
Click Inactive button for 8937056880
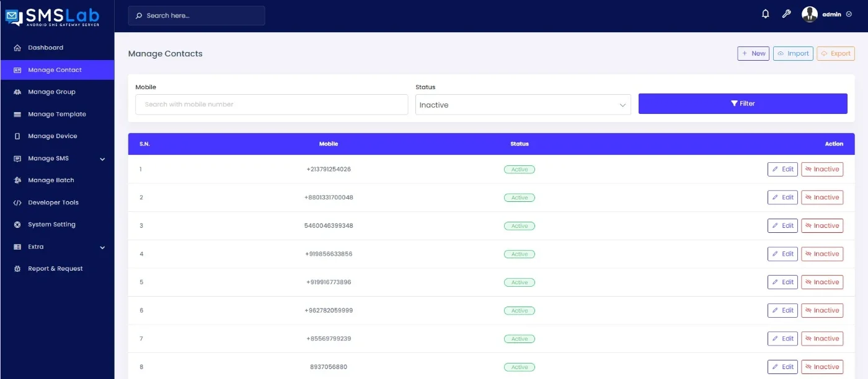pos(822,367)
